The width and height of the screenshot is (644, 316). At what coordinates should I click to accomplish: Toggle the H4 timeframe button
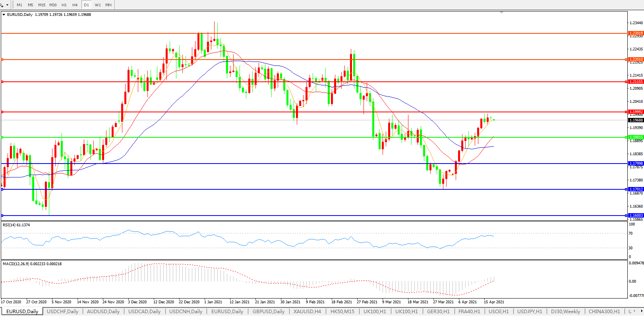75,5
